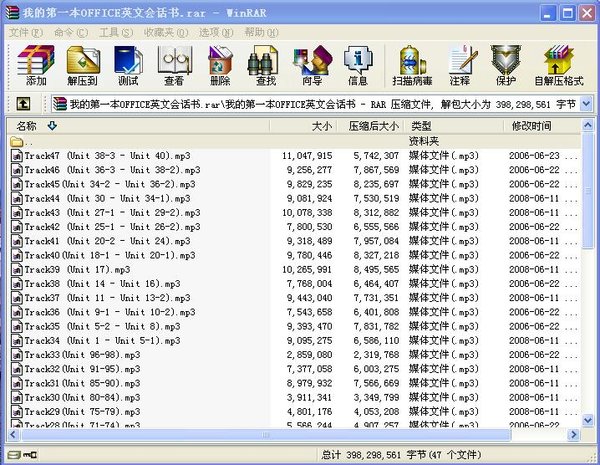The width and height of the screenshot is (600, 465).
Task: Sort by 大小 column header
Action: click(x=303, y=126)
